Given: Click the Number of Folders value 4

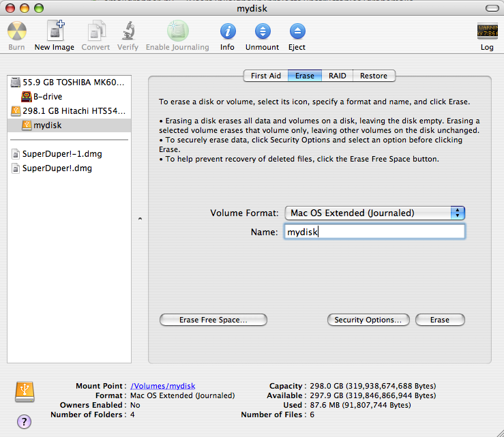Looking at the screenshot, I should click(132, 415).
